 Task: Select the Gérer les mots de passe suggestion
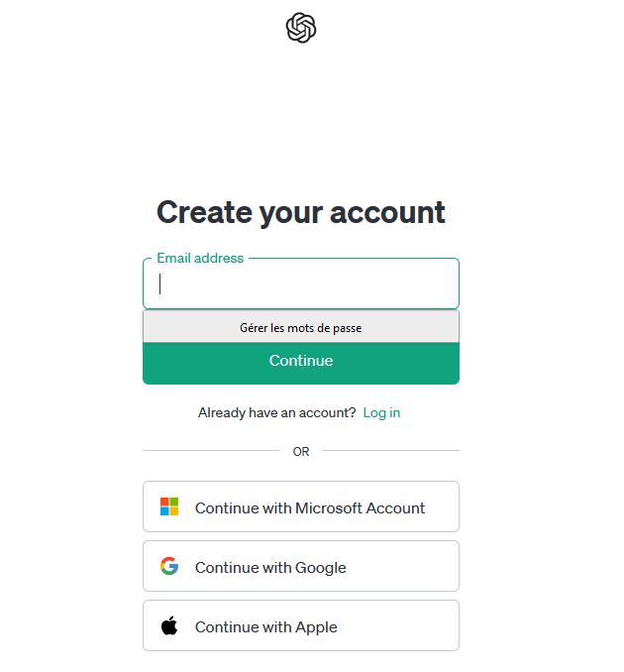pyautogui.click(x=301, y=327)
